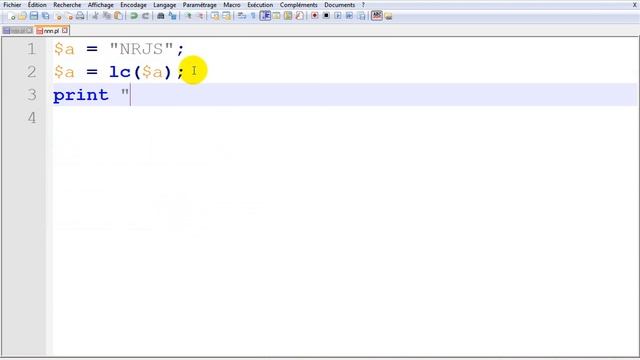Create a new file via toolbar

click(x=11, y=16)
